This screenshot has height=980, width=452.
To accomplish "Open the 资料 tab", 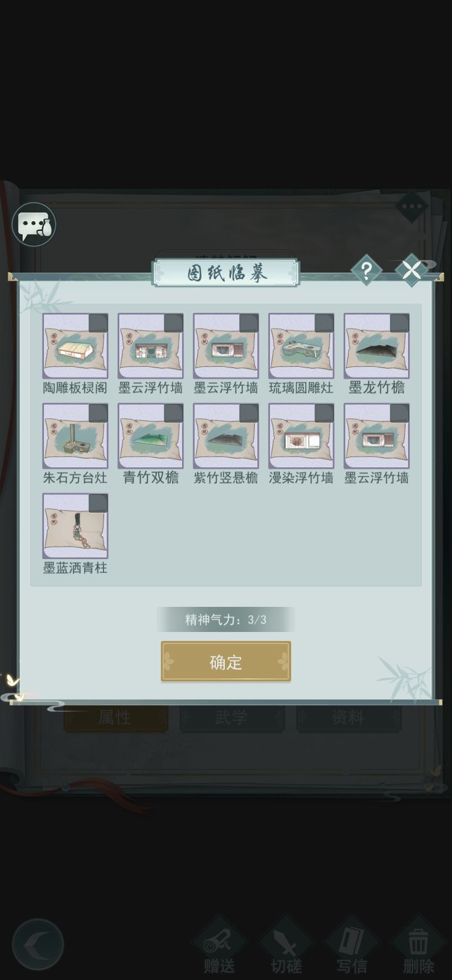I will pos(348,717).
